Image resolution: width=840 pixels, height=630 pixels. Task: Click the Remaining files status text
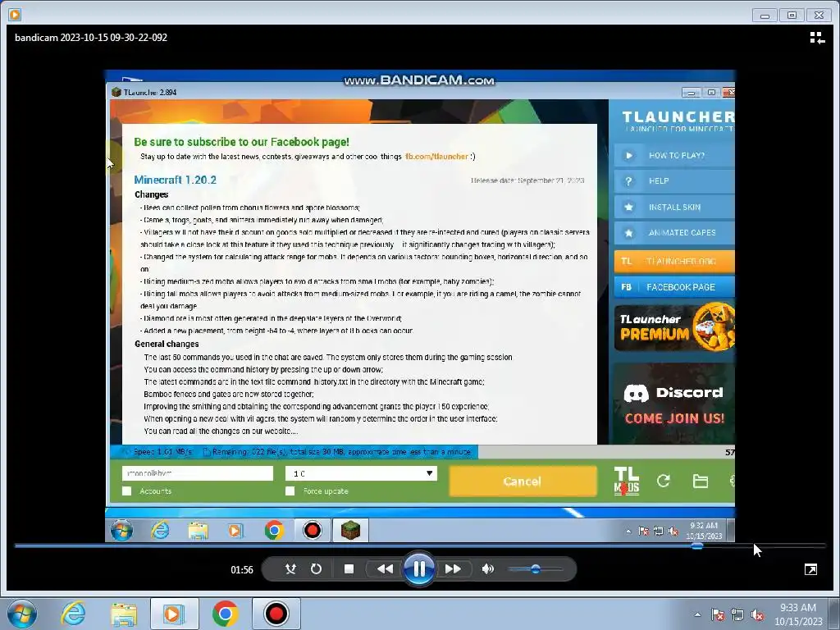coord(341,452)
